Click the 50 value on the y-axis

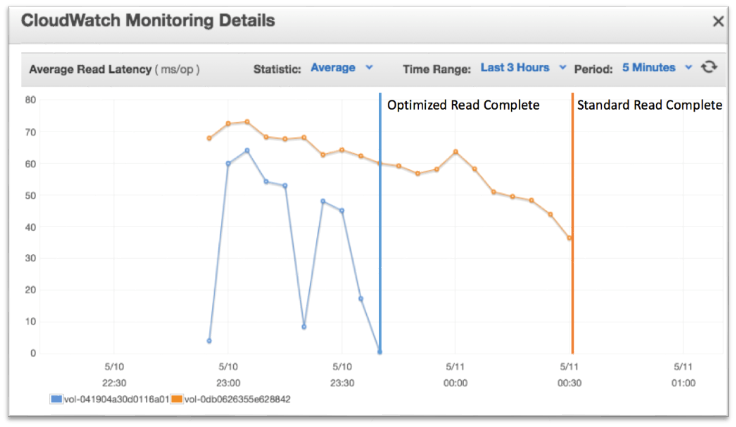tap(31, 196)
